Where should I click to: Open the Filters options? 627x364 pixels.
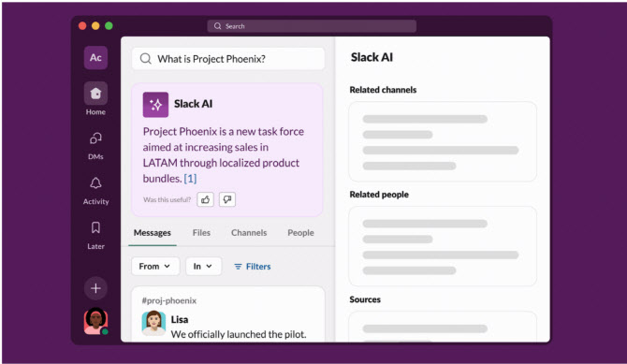[x=253, y=267]
